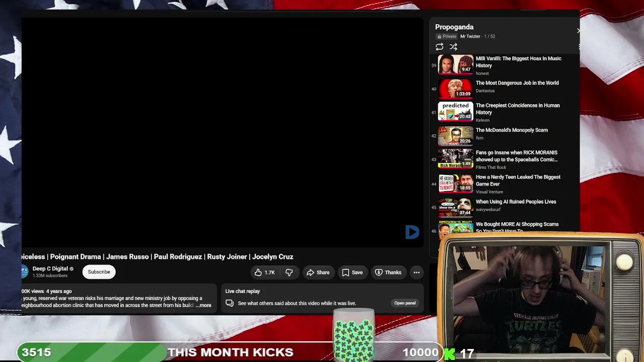Open title 'The McDonald's Monopoly Scam'
The width and height of the screenshot is (644, 362).
click(x=512, y=130)
